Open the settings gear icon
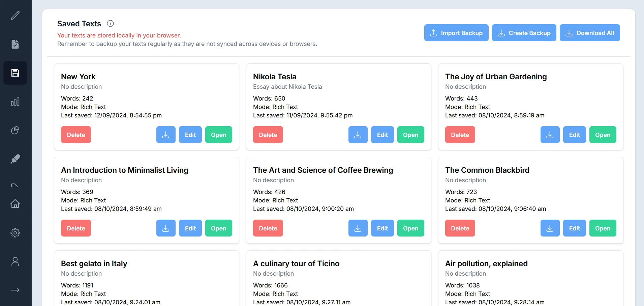 [15, 233]
